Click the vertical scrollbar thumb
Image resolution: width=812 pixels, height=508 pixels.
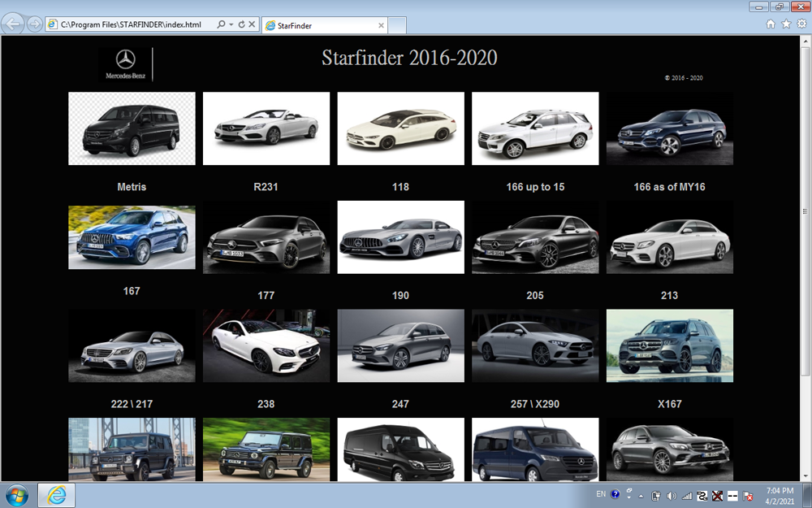pyautogui.click(x=806, y=211)
